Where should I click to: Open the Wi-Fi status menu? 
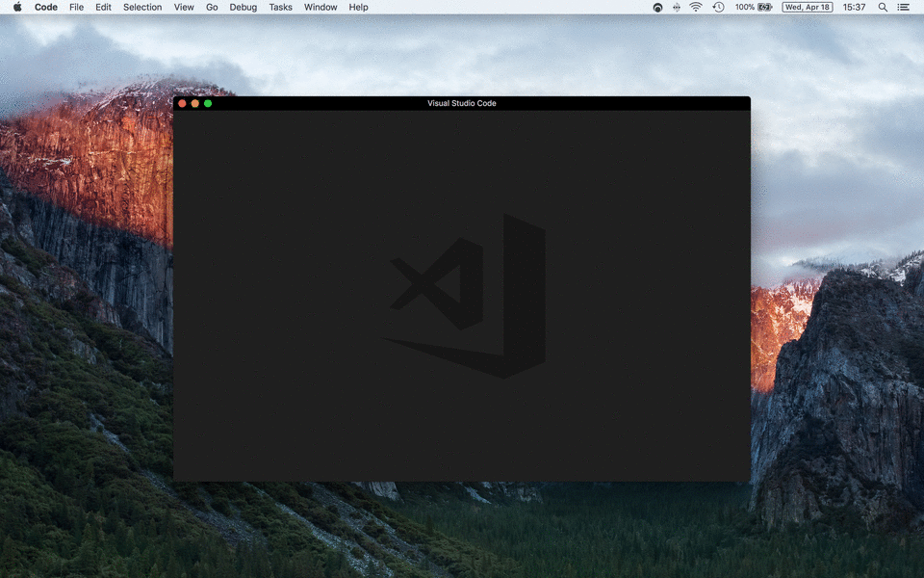click(x=696, y=7)
